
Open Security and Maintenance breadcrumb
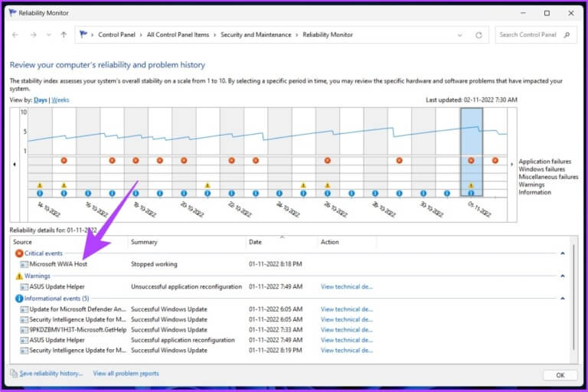tap(256, 35)
